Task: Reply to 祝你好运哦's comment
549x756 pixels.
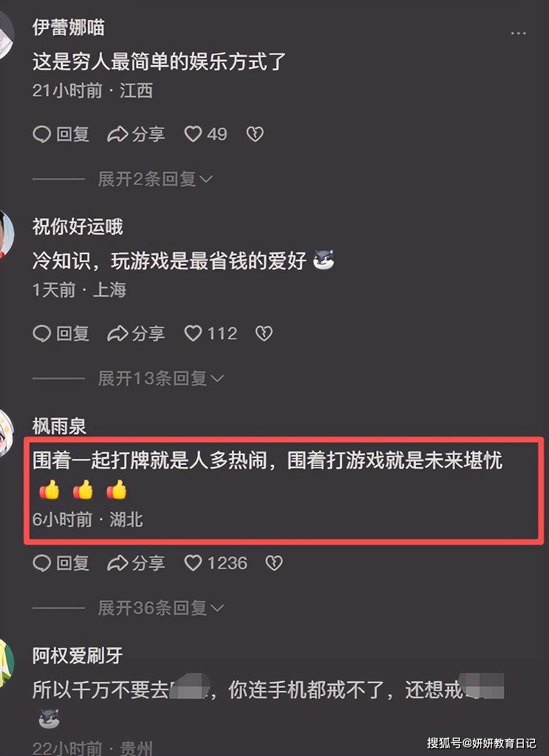Action: tap(61, 333)
